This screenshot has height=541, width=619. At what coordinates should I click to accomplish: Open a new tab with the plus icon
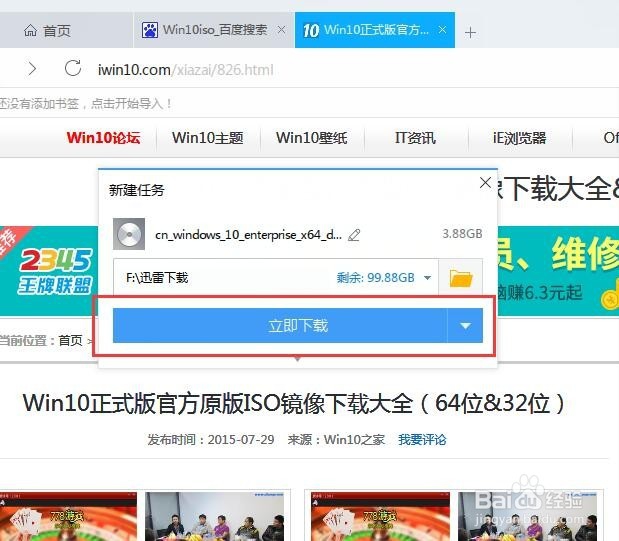470,32
